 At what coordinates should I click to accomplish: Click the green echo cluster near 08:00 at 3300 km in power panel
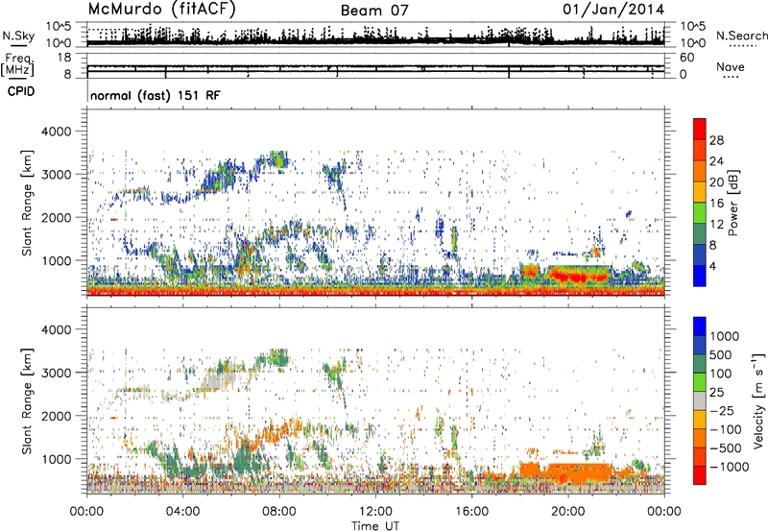click(x=279, y=159)
